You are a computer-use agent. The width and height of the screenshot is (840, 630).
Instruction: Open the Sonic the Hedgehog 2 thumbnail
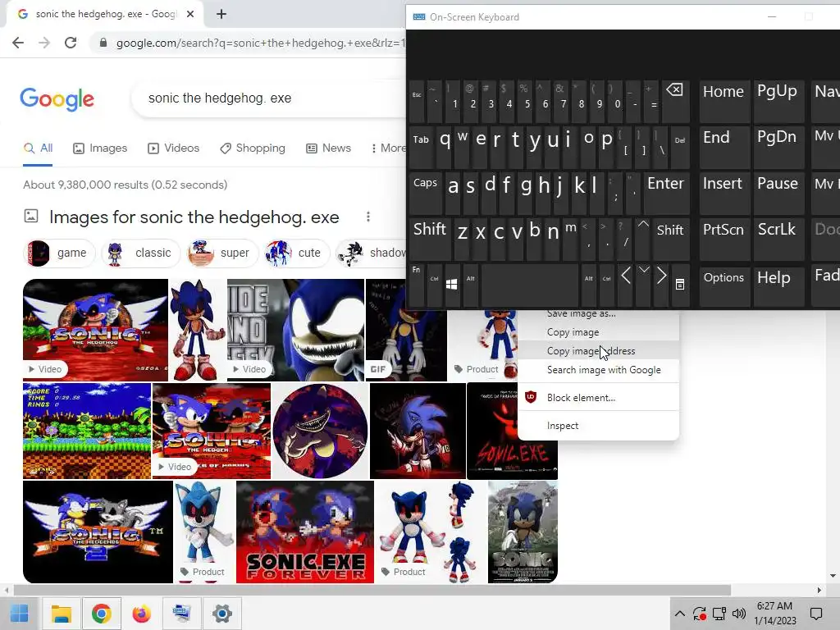(x=98, y=532)
